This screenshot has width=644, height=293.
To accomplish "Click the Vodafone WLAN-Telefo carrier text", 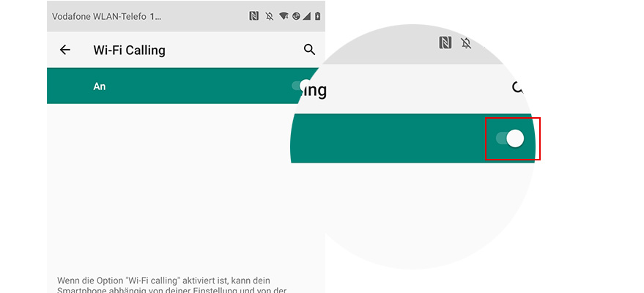I will pos(106,16).
